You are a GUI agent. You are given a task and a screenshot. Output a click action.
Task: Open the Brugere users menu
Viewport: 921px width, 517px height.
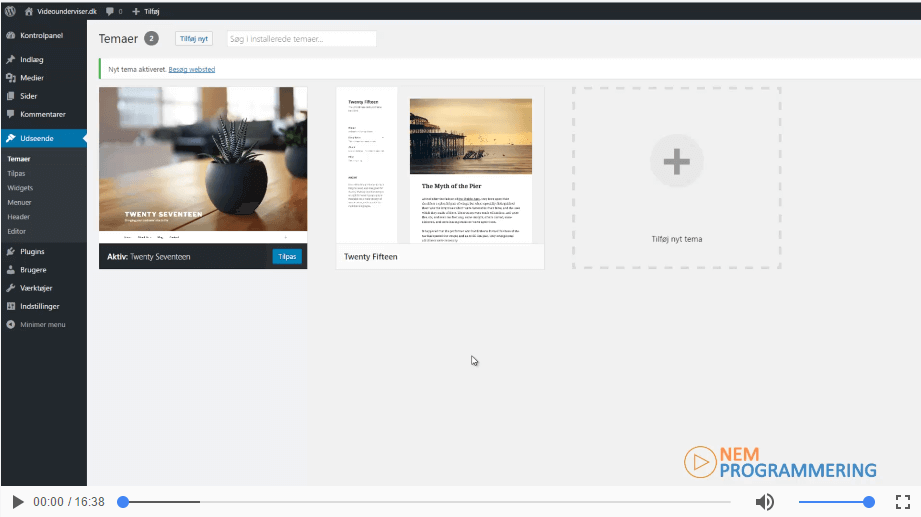coord(33,270)
